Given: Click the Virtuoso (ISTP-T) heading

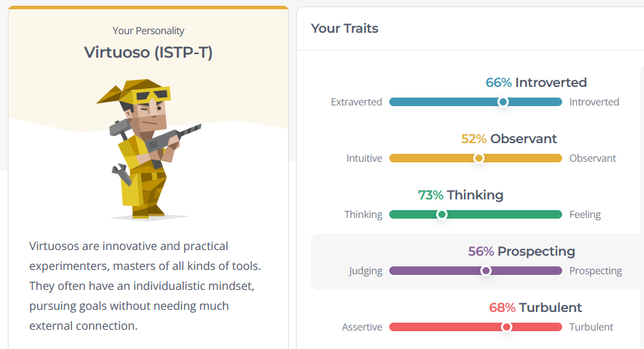Looking at the screenshot, I should 148,53.
